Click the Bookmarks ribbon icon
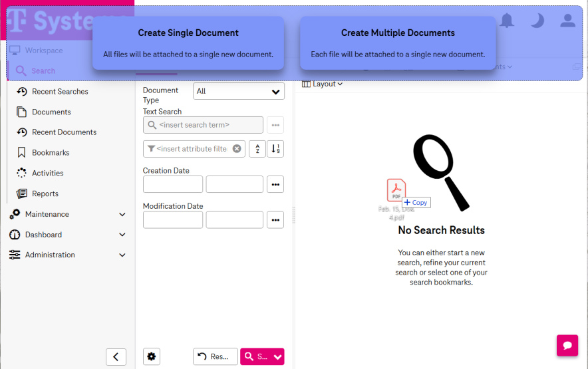This screenshot has height=369, width=588. click(x=21, y=153)
